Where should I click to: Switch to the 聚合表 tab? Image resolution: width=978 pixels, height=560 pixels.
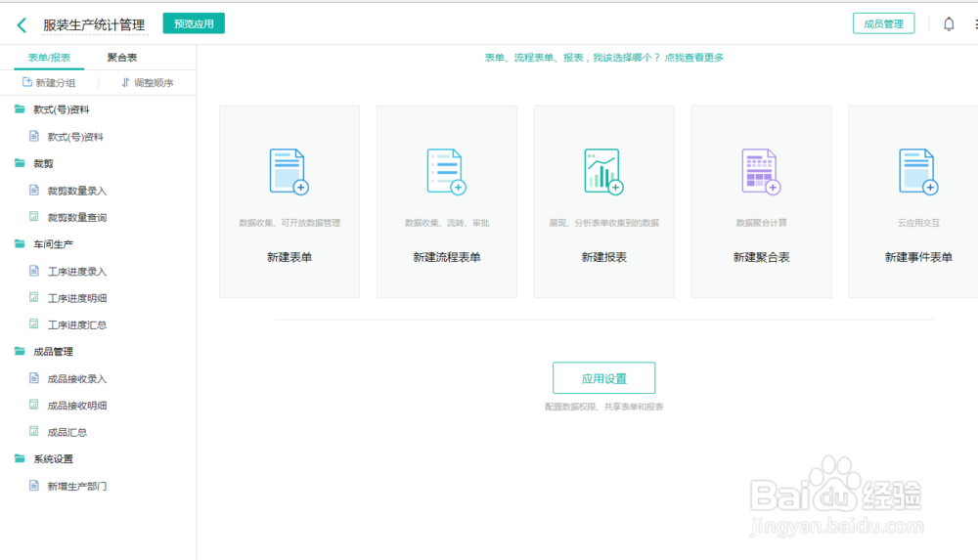(x=121, y=58)
